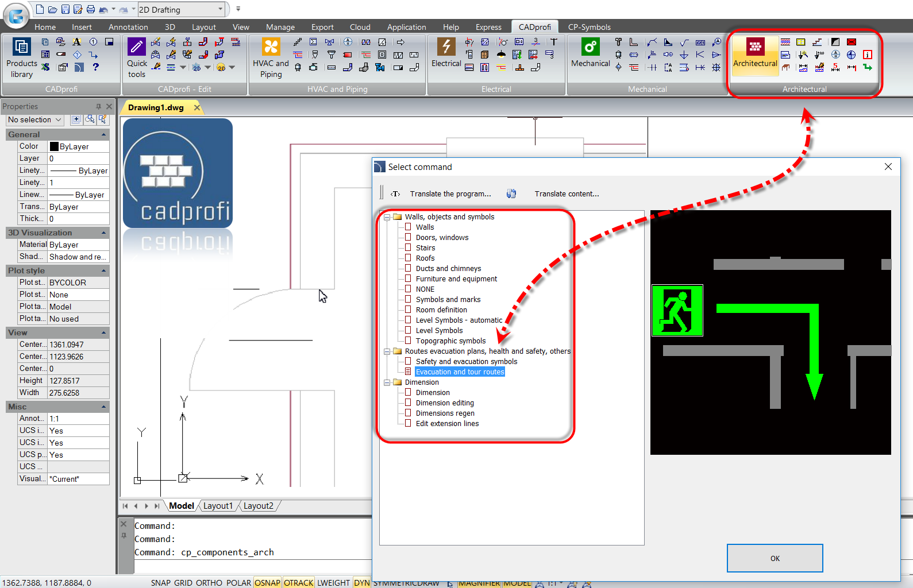Screen dimensions: 913x588
Task: Click the Quick tools pencil icon
Action: tap(137, 47)
